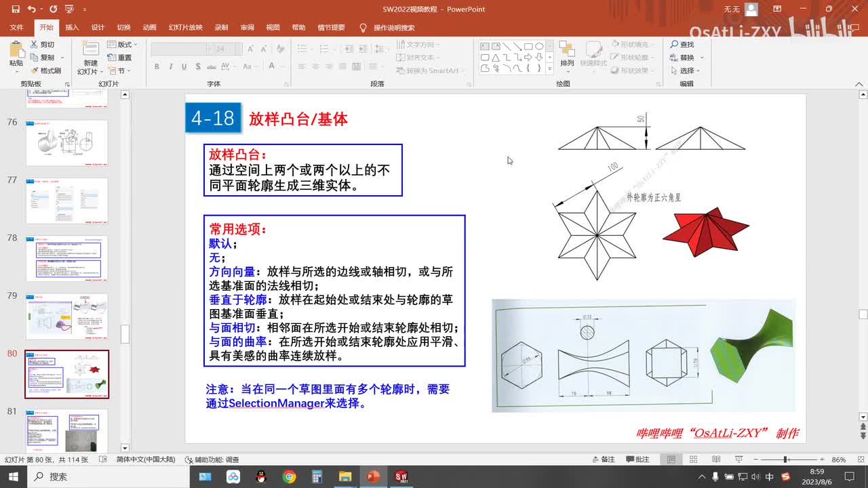Click the zoom slider handle
This screenshot has height=488, width=868.
coord(785,460)
